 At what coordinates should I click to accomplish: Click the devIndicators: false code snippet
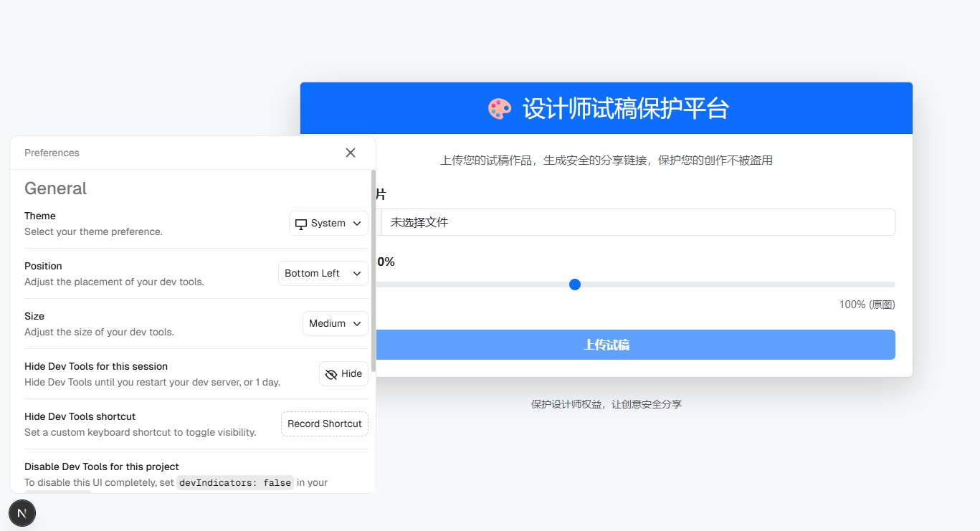pos(235,483)
